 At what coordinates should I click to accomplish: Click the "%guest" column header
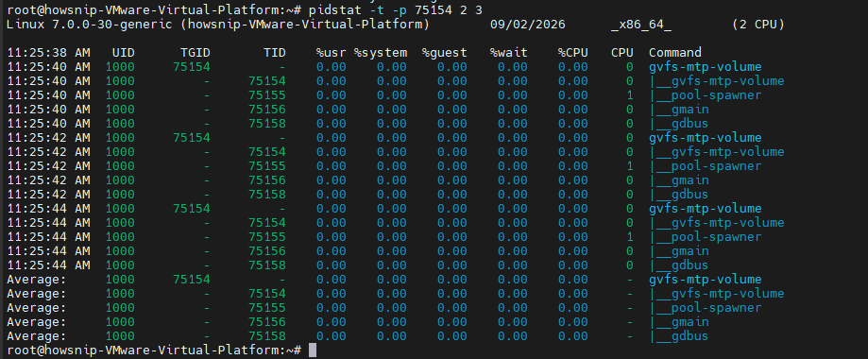[x=445, y=53]
